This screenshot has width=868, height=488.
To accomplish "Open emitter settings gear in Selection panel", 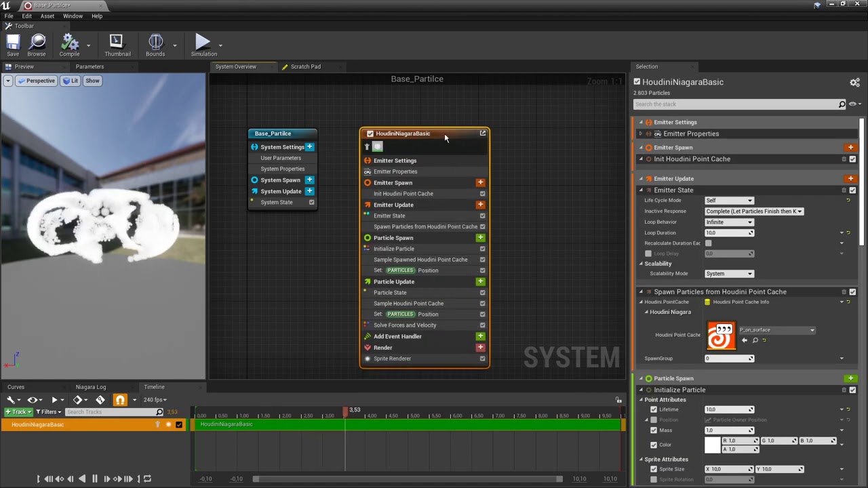I will click(x=854, y=82).
